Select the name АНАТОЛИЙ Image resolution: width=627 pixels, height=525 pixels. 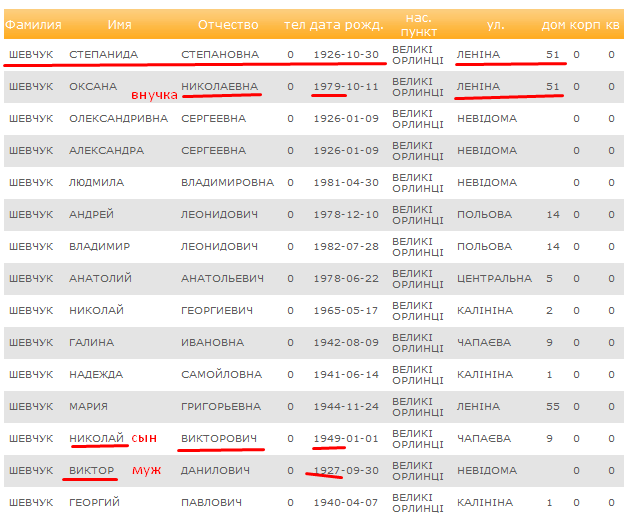coord(100,279)
